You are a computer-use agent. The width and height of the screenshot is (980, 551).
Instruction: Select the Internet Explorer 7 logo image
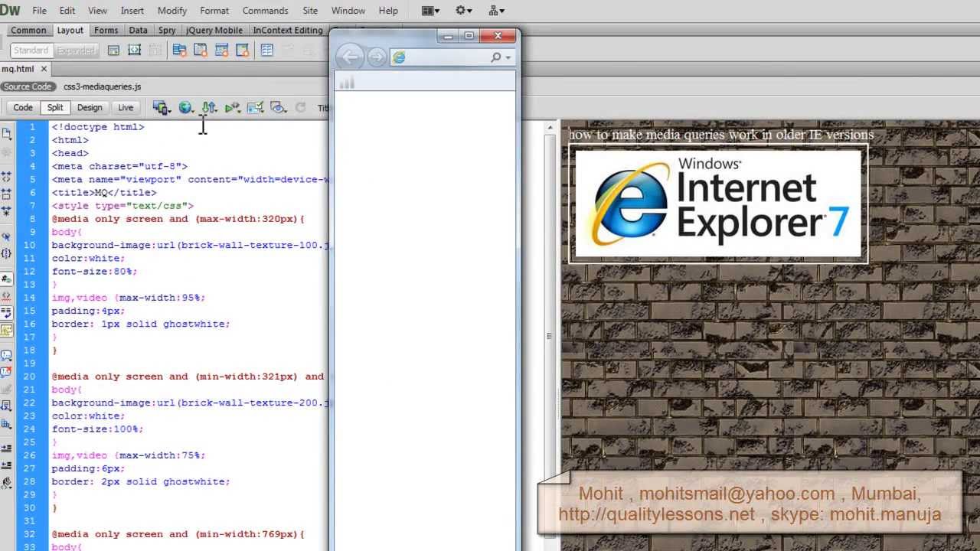coord(718,204)
